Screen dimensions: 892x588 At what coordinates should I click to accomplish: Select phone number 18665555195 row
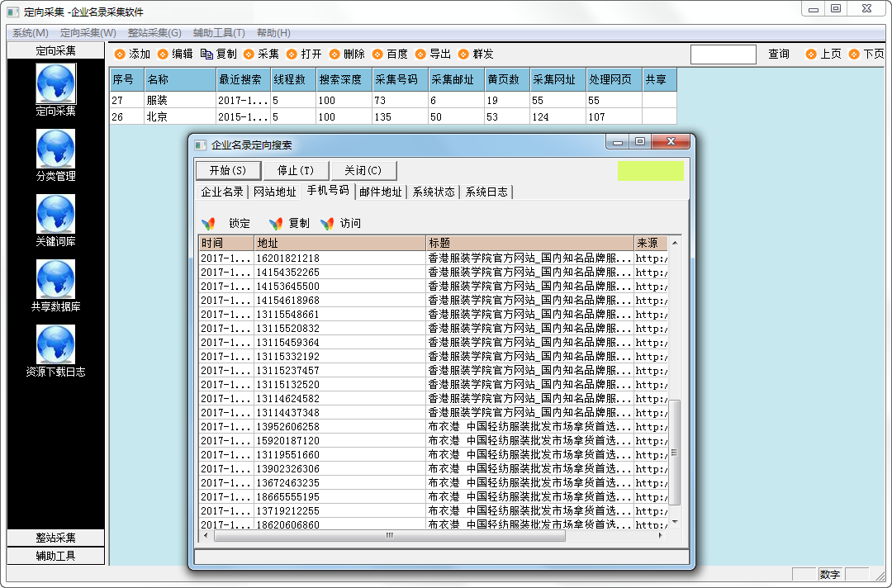(x=434, y=496)
